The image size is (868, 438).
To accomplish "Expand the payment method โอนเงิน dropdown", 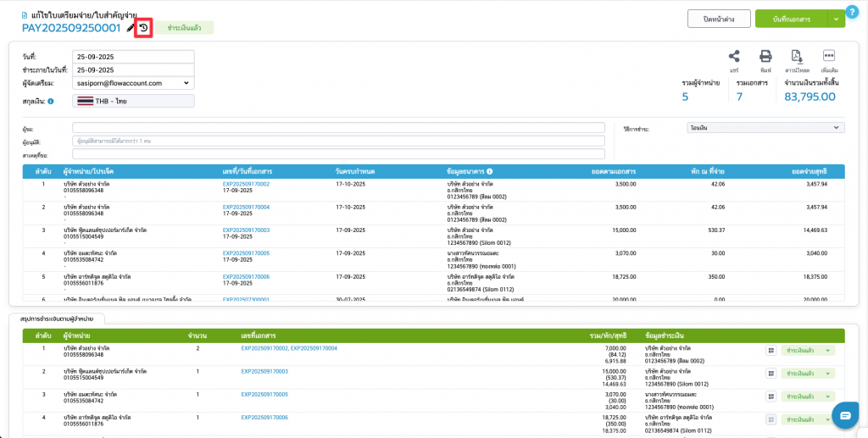I will [x=765, y=128].
